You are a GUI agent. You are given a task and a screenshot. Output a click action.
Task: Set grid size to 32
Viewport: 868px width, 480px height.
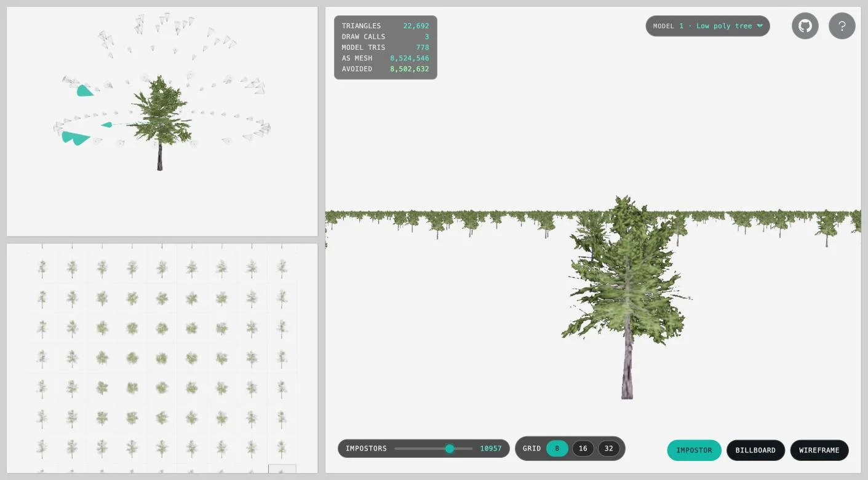tap(609, 449)
